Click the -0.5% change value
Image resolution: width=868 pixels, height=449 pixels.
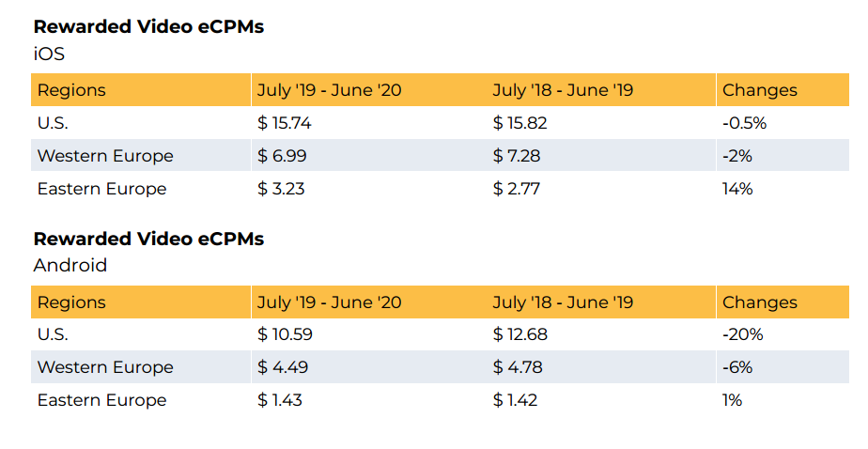(x=745, y=123)
